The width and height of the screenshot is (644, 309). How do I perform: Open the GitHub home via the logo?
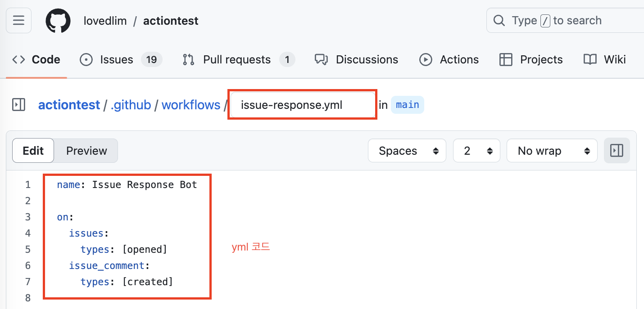pos(58,20)
